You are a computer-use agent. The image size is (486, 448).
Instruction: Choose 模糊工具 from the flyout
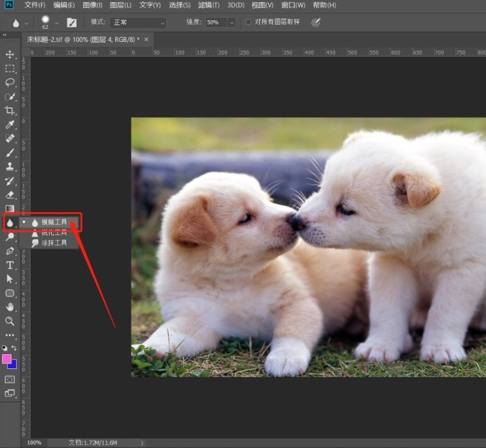tap(50, 222)
